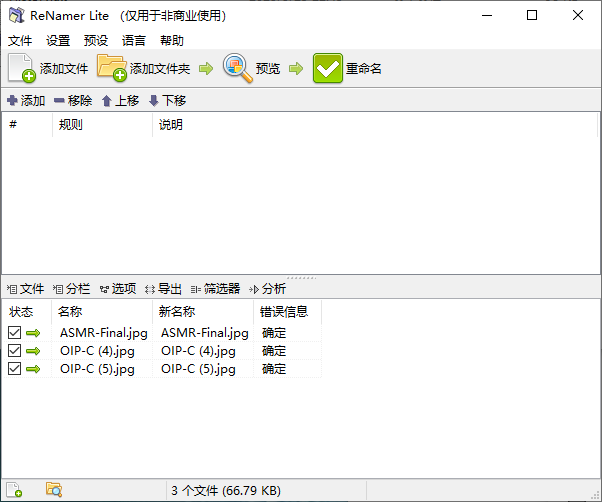Sort files by 状态 column header

pyautogui.click(x=27, y=311)
